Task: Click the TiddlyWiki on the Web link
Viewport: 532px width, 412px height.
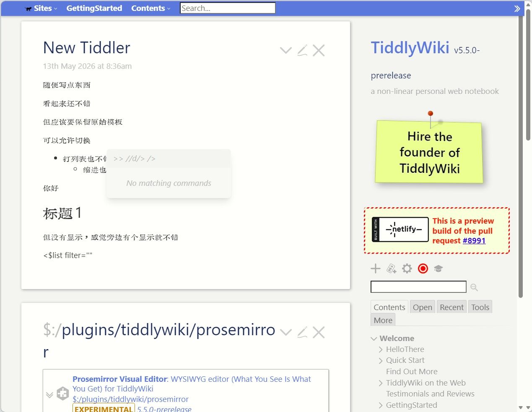Action: click(426, 383)
